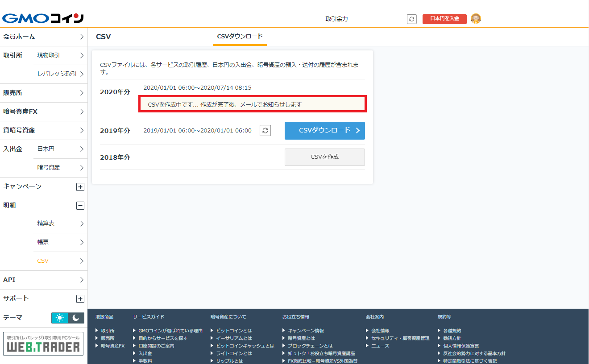Click the 日本円を入金 button
The width and height of the screenshot is (589, 364).
(x=444, y=19)
